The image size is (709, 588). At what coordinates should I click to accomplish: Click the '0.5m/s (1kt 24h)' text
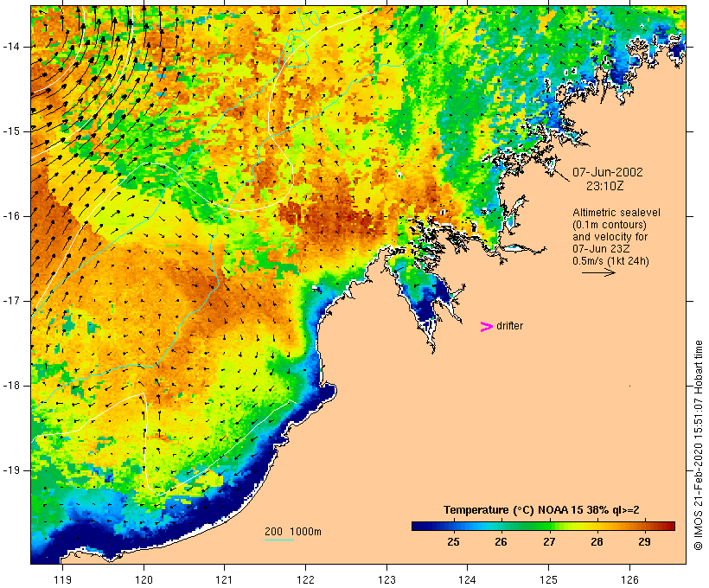pos(611,261)
